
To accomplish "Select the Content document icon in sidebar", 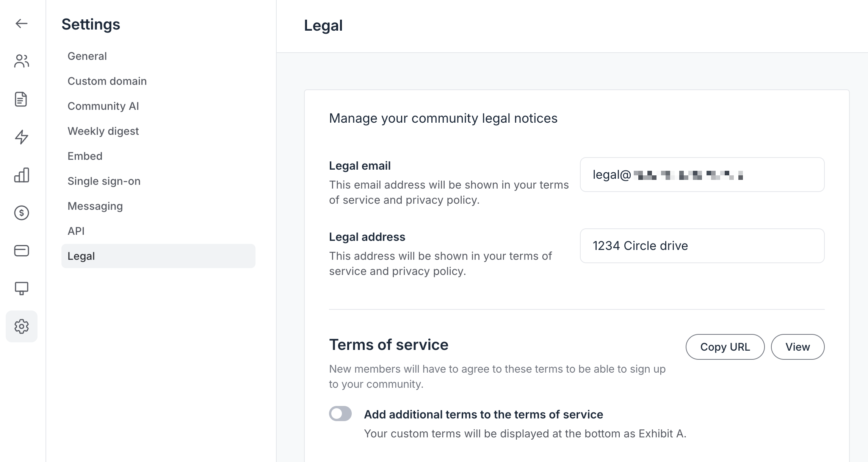I will click(22, 99).
